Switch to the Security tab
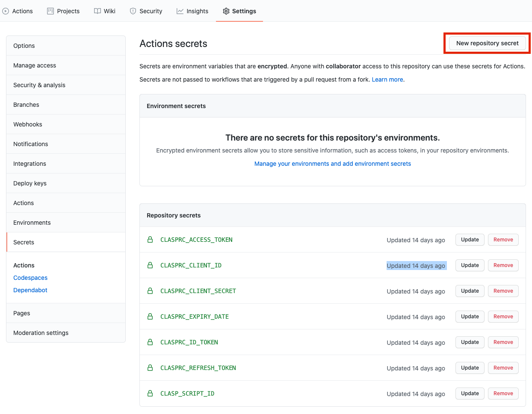 (151, 11)
